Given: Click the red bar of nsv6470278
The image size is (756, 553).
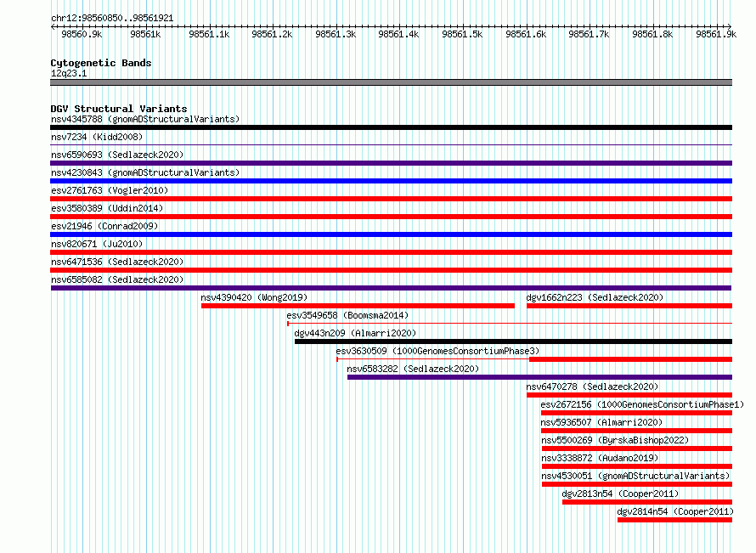Looking at the screenshot, I should 629,395.
